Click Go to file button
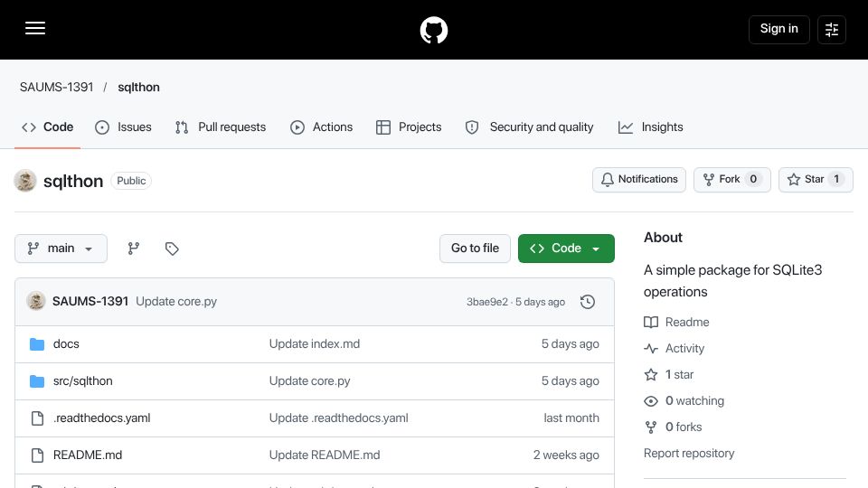This screenshot has width=868, height=488. 475,249
